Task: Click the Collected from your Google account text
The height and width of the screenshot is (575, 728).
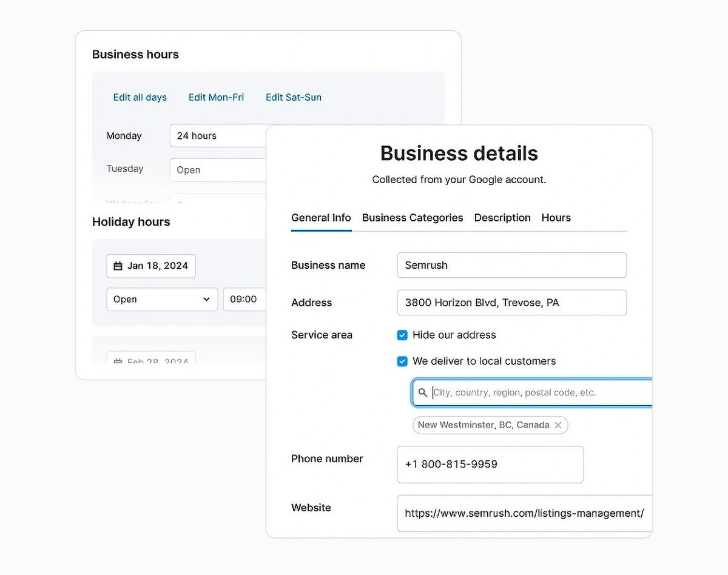Action: [459, 180]
